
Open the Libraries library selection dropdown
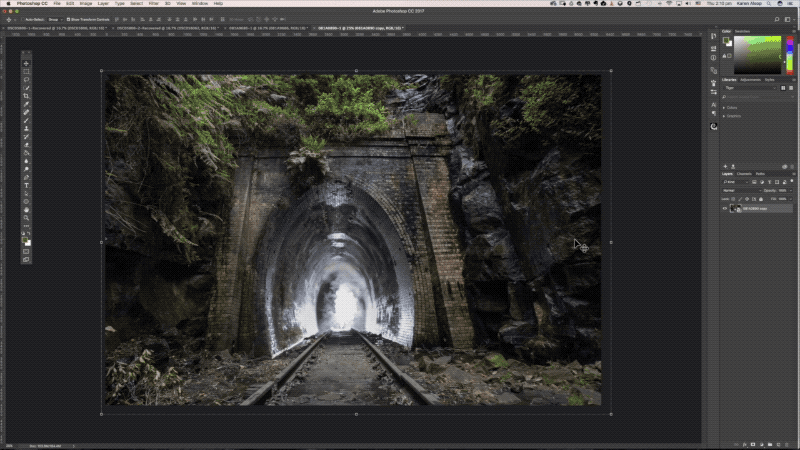751,88
